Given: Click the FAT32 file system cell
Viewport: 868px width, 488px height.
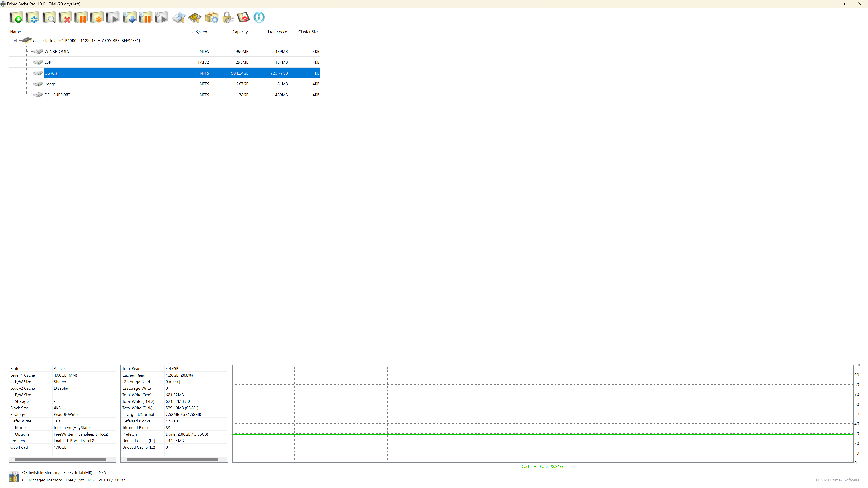Looking at the screenshot, I should tap(203, 62).
